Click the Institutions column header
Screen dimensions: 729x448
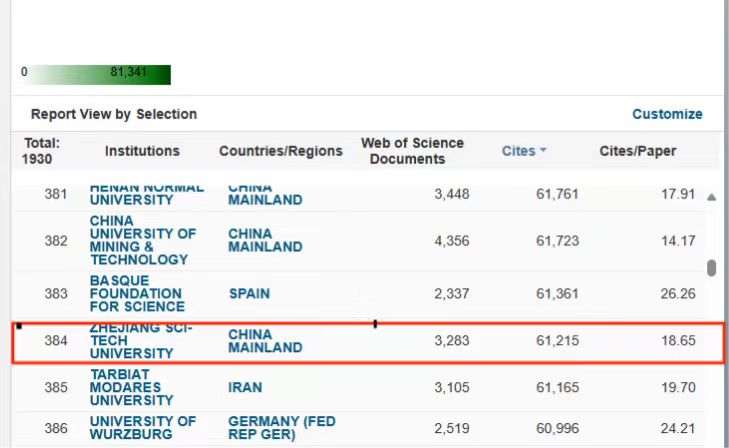[142, 151]
